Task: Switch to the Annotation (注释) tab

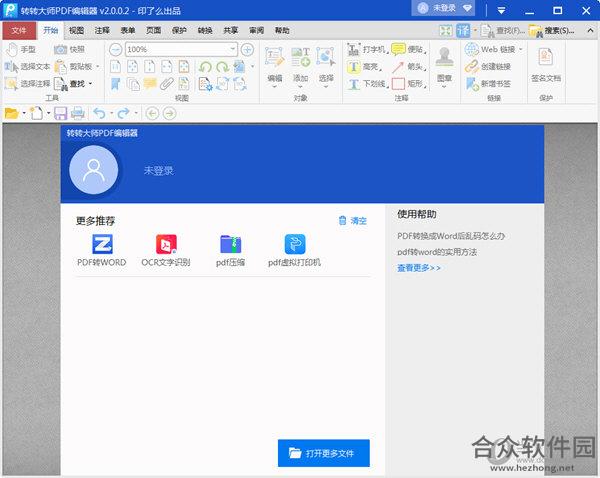Action: [x=102, y=30]
